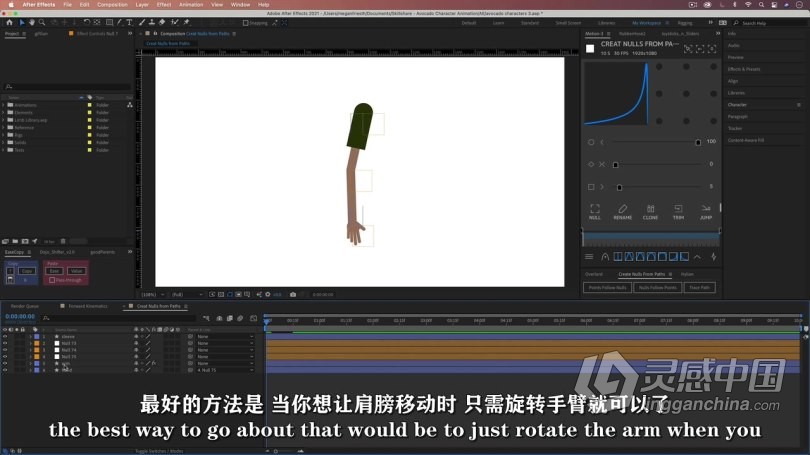Hide the Null 74 layer eye icon

tap(5, 350)
